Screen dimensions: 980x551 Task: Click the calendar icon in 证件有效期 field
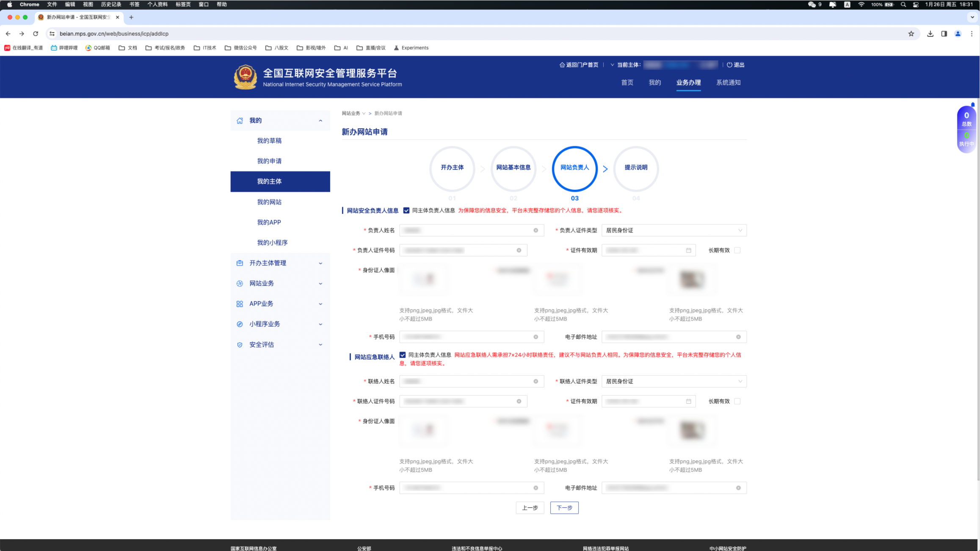688,250
